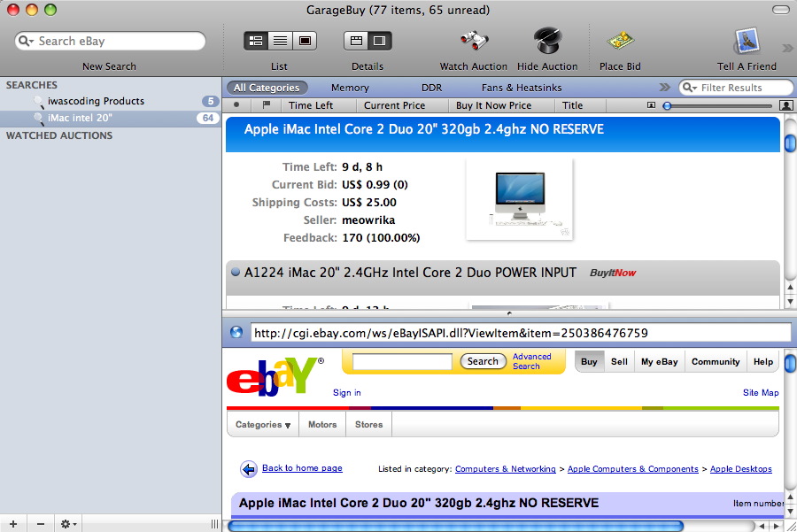The image size is (797, 532).
Task: Open the Motors tab
Action: coord(322,424)
